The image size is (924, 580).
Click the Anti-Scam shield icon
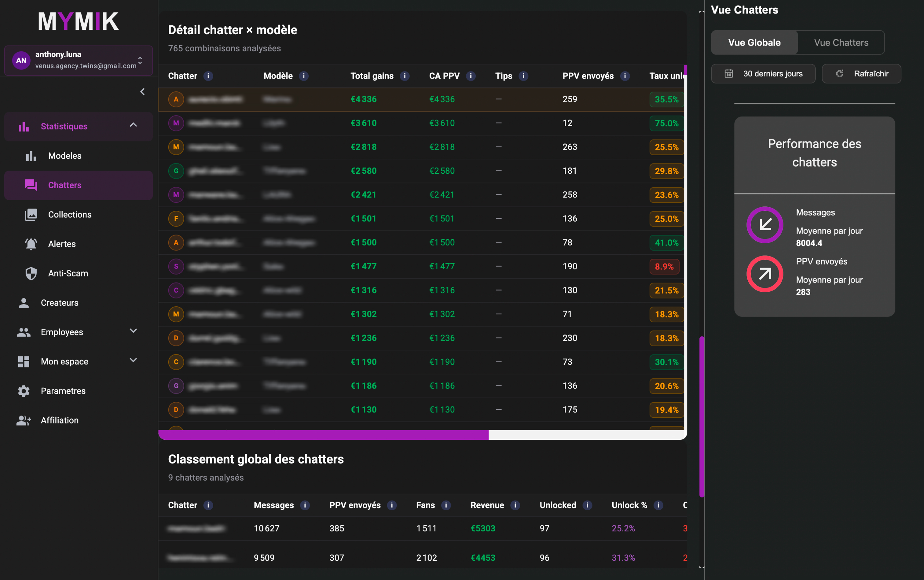pyautogui.click(x=31, y=274)
